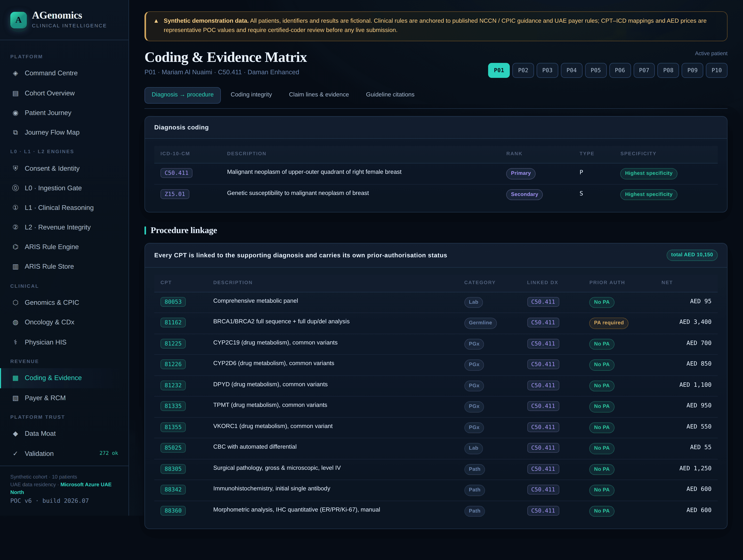Open Command Centre in the sidebar
This screenshot has height=560, width=743.
(64, 73)
